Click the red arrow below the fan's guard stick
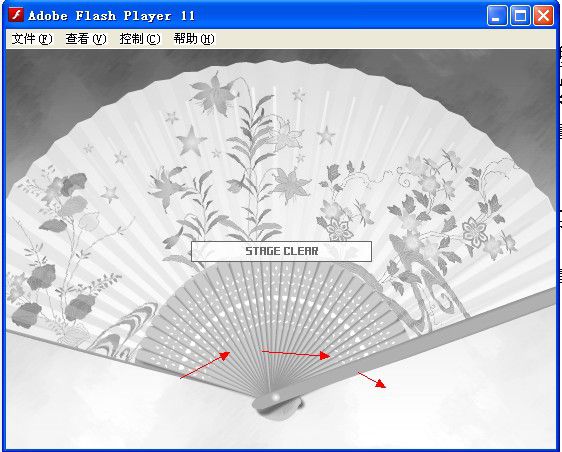562x452 pixels. click(371, 380)
